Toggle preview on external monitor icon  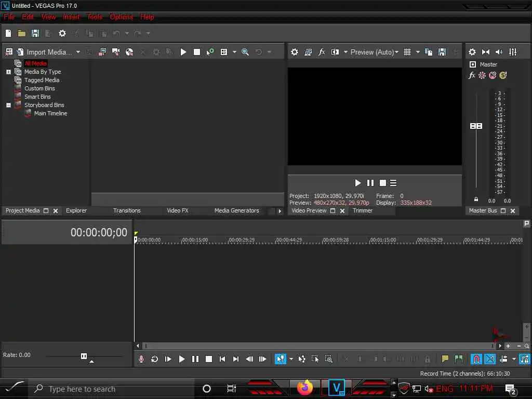point(308,52)
